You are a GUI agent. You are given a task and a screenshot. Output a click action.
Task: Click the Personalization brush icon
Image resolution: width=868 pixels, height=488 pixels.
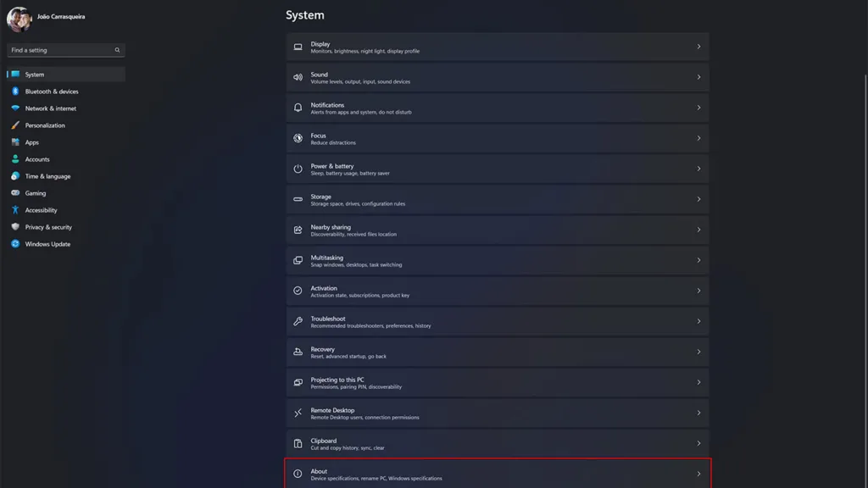[15, 125]
